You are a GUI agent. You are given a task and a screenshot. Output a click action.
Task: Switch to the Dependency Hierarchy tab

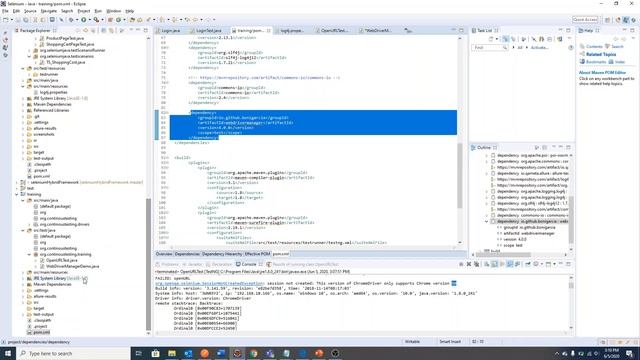click(222, 254)
